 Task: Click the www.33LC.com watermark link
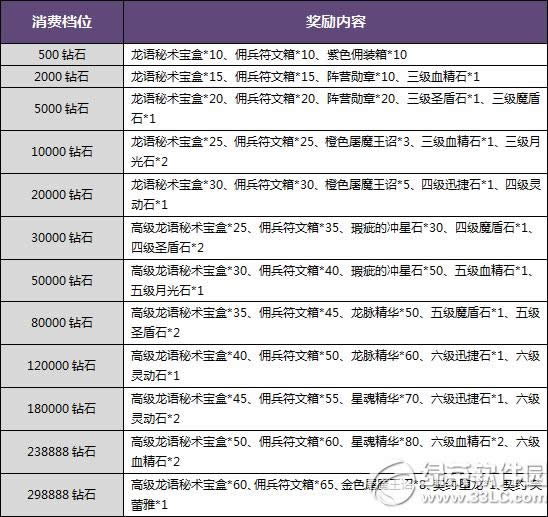(x=483, y=498)
